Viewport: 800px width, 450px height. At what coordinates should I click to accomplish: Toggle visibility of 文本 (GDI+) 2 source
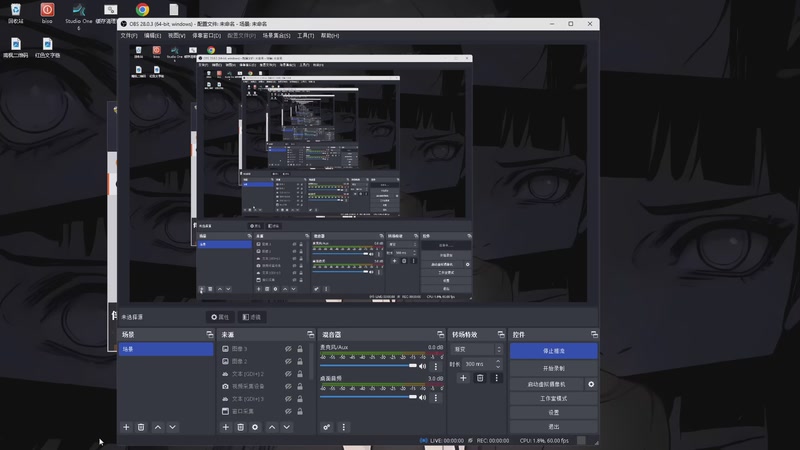tap(288, 374)
